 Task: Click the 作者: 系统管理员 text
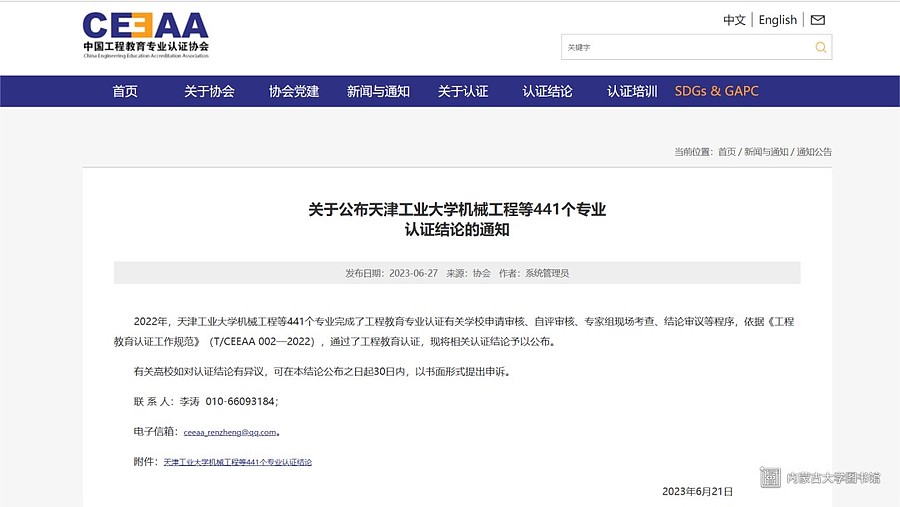pyautogui.click(x=534, y=273)
